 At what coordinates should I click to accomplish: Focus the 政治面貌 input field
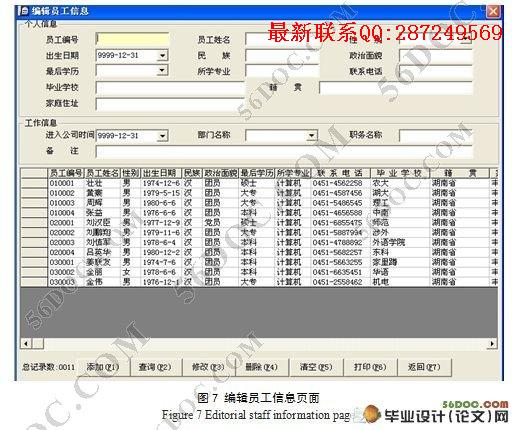[x=436, y=55]
